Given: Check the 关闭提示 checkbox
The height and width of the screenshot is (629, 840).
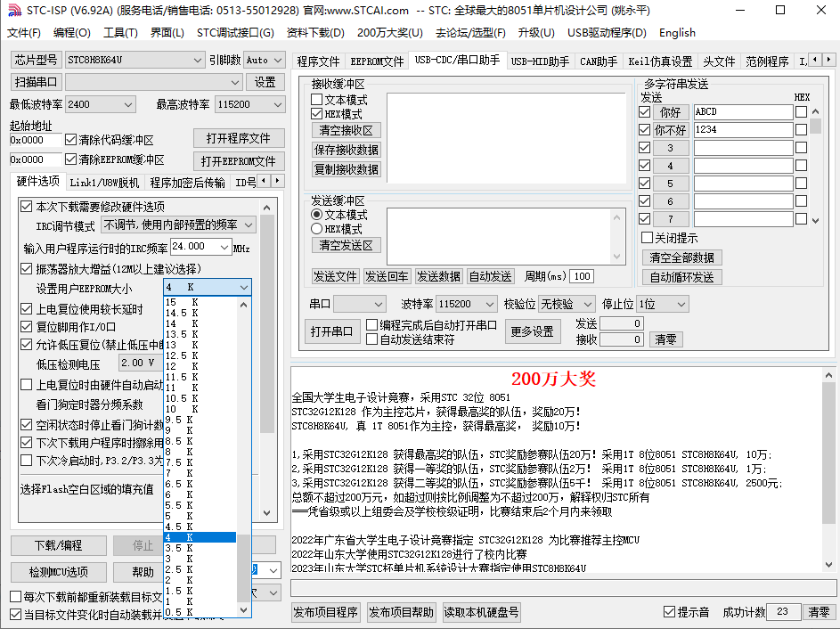Looking at the screenshot, I should tap(647, 238).
